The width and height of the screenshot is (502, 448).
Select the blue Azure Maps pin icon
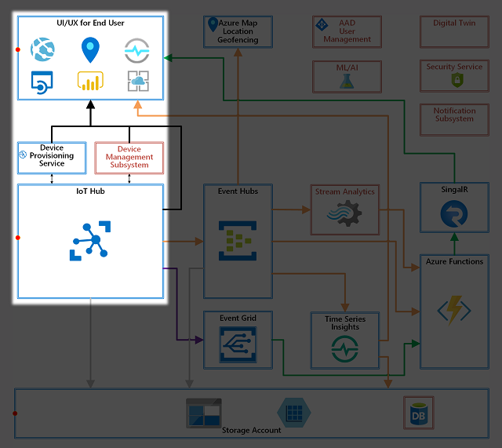pyautogui.click(x=90, y=50)
